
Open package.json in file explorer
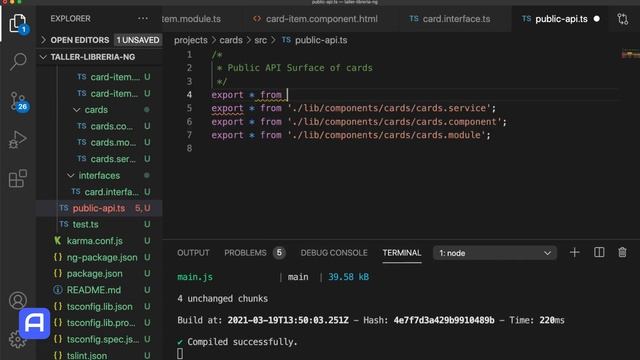pyautogui.click(x=94, y=273)
